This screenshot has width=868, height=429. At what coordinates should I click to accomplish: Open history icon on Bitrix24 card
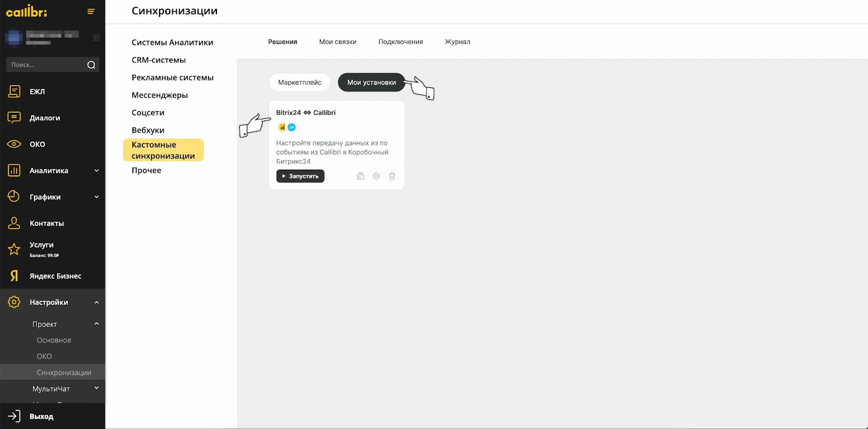click(360, 176)
